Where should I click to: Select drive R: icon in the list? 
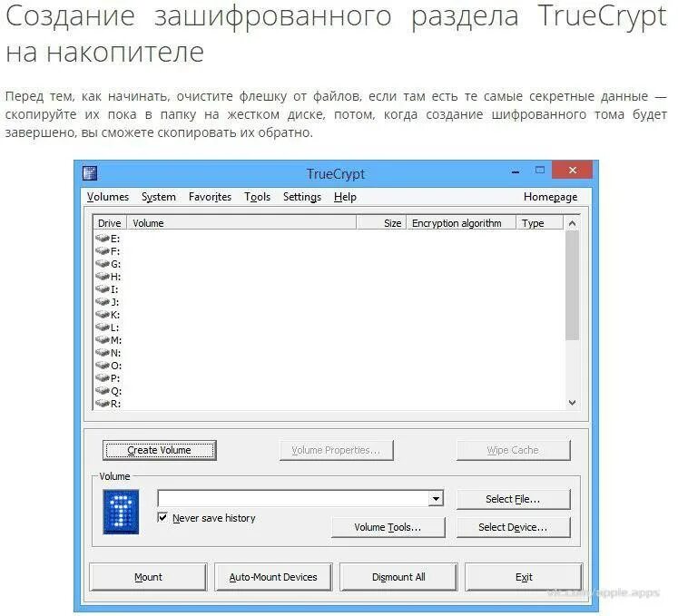click(103, 404)
